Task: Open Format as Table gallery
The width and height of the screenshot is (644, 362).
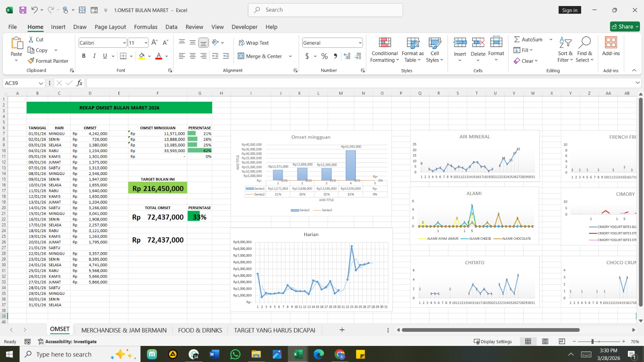Action: (413, 50)
